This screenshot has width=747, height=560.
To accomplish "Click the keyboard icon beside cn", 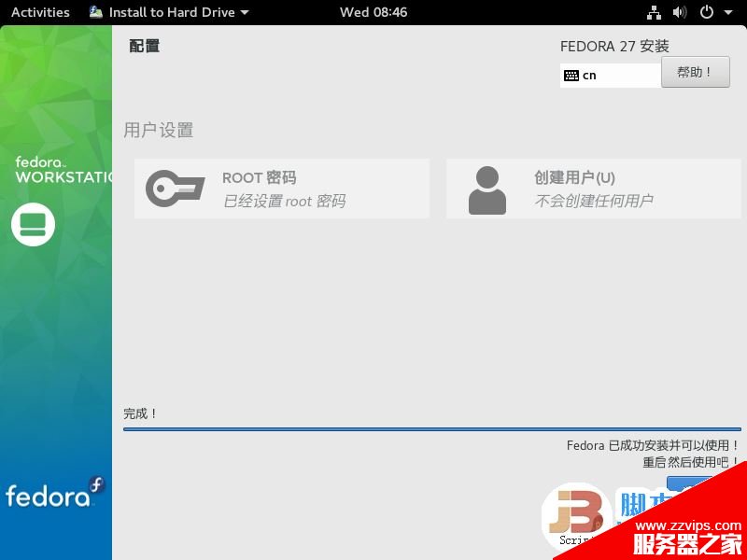I will [571, 76].
